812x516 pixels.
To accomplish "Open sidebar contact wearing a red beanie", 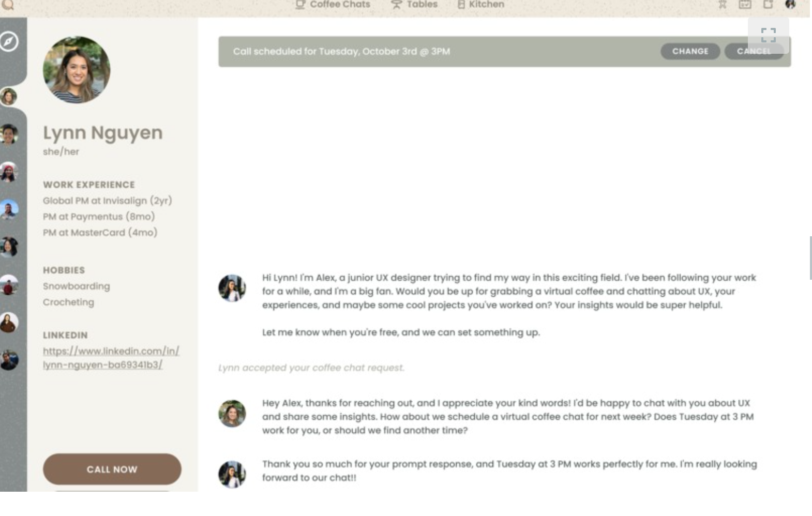I will [9, 172].
